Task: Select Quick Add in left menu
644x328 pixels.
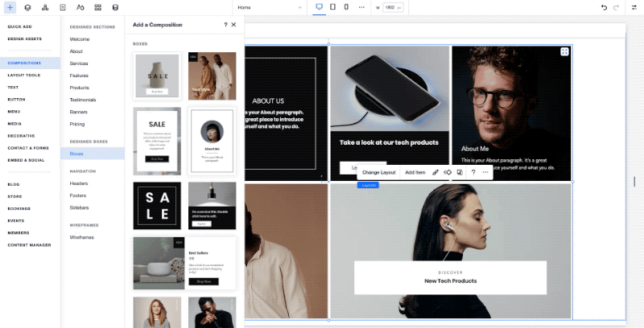Action: coord(19,27)
